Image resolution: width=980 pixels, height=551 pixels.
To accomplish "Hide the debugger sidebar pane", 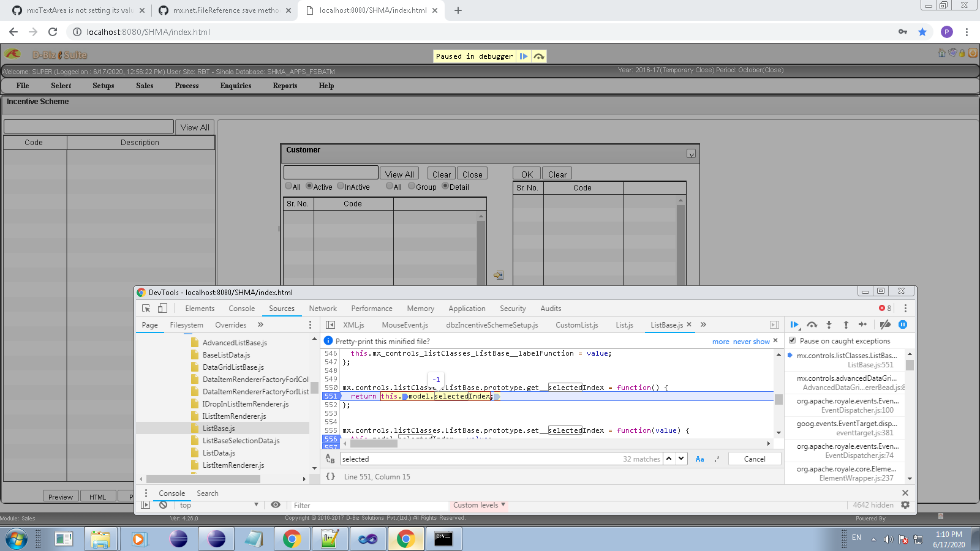I will (774, 325).
